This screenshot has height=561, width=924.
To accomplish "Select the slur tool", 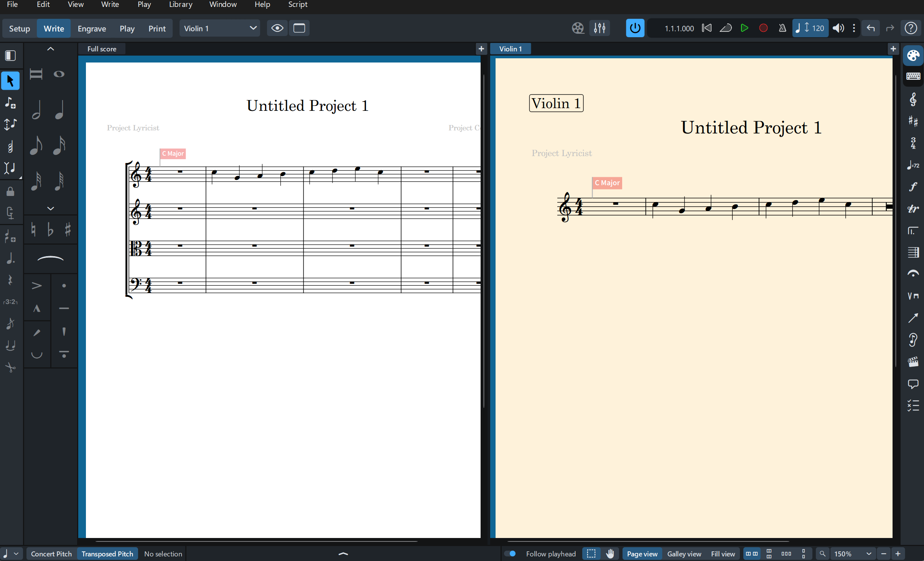I will coord(50,259).
